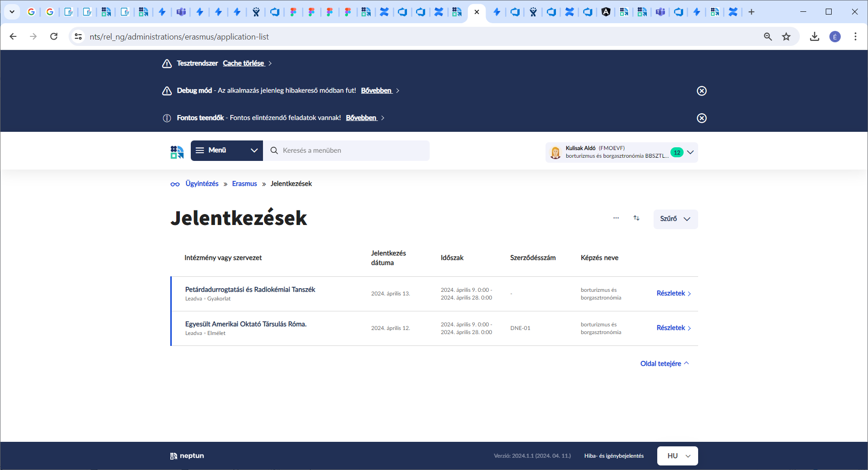Screen dimensions: 868x470
Task: Bookmark this page with the star icon
Action: click(786, 37)
